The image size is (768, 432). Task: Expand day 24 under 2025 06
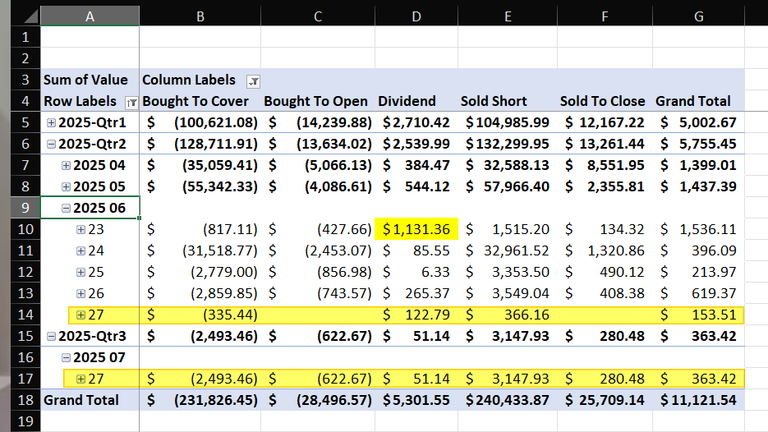tap(81, 251)
